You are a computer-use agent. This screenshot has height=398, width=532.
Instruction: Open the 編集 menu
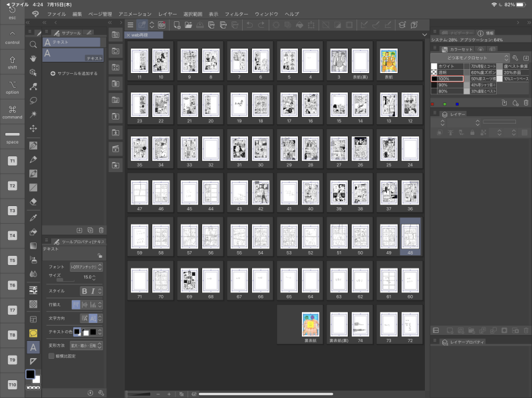click(x=77, y=14)
